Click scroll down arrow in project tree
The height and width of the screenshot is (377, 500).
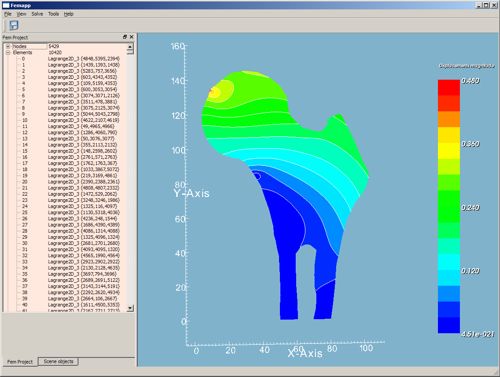130,308
